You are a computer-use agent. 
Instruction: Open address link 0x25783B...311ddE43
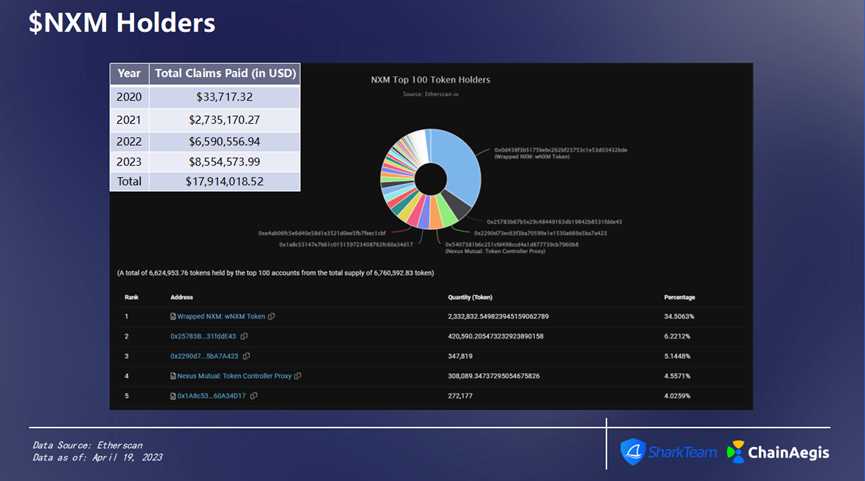pos(203,337)
